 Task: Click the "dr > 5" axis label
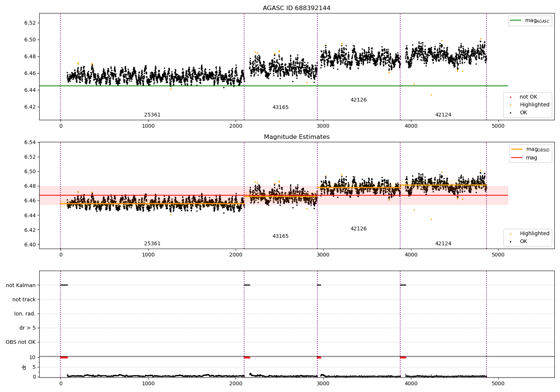[28, 328]
